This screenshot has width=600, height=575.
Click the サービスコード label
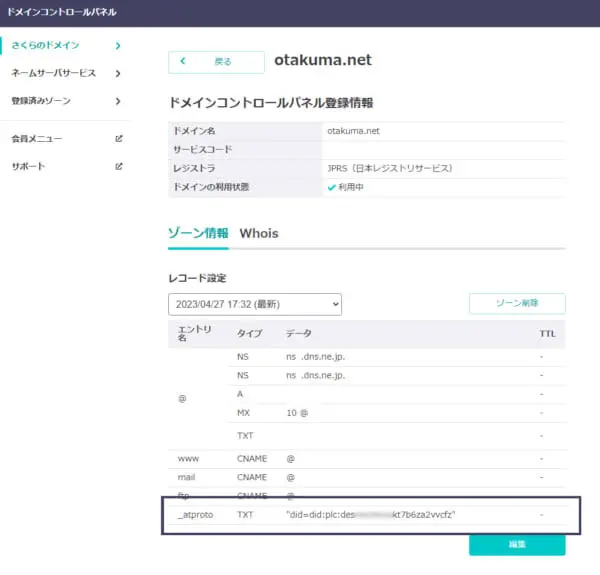pos(202,150)
